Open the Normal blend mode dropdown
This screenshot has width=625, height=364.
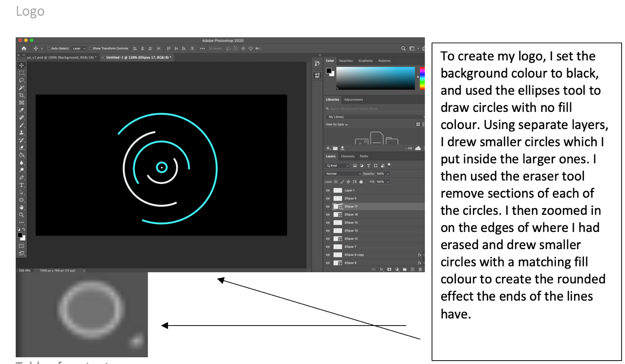click(x=343, y=174)
